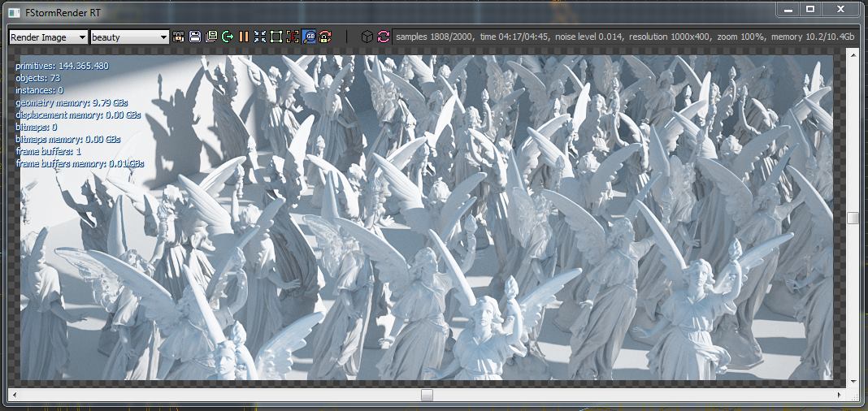Click the pink restart render arrows icon
This screenshot has height=411, width=868.
tap(383, 37)
